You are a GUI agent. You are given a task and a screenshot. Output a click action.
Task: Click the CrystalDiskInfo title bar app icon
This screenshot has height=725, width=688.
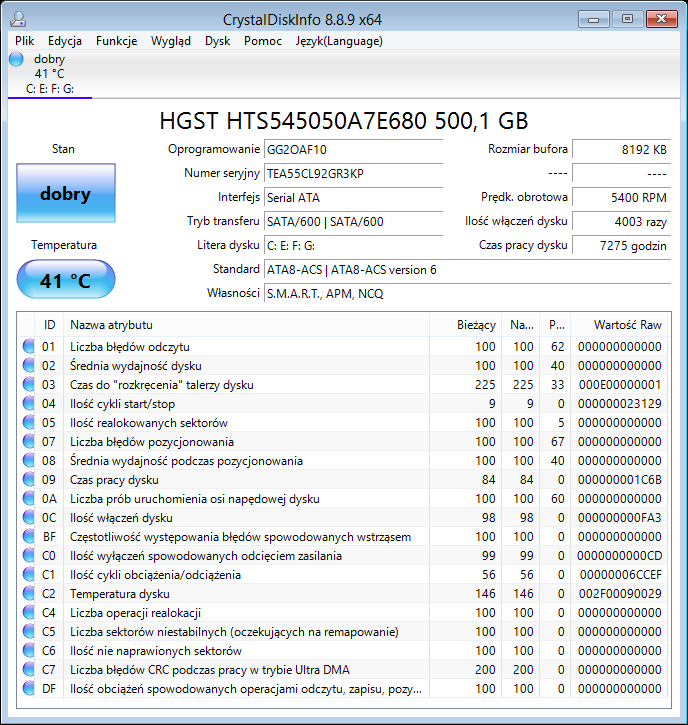point(18,19)
